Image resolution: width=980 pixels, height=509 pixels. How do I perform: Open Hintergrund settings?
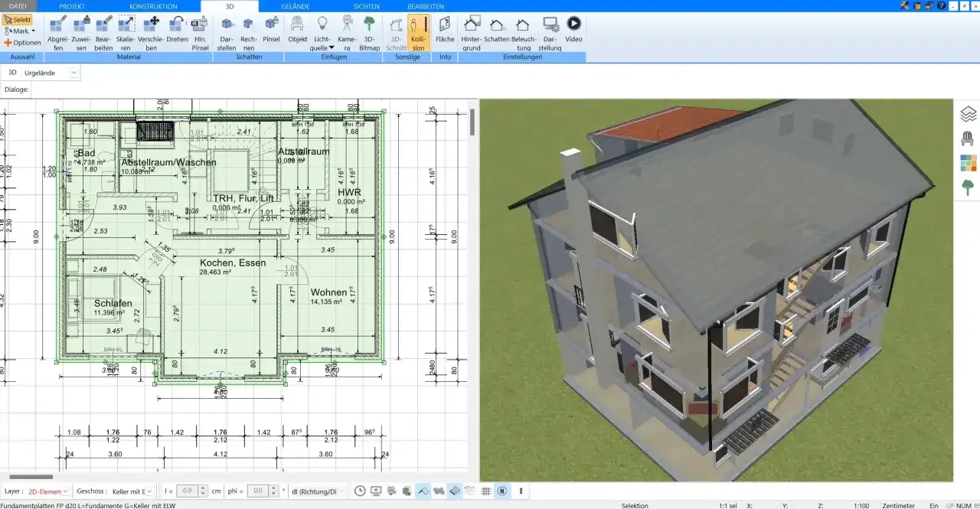coord(472,33)
